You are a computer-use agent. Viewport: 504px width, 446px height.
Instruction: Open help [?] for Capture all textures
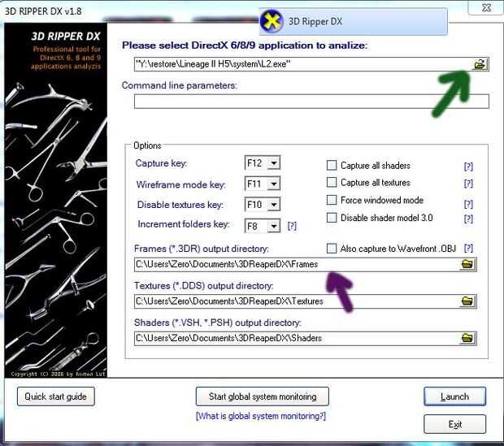click(468, 183)
